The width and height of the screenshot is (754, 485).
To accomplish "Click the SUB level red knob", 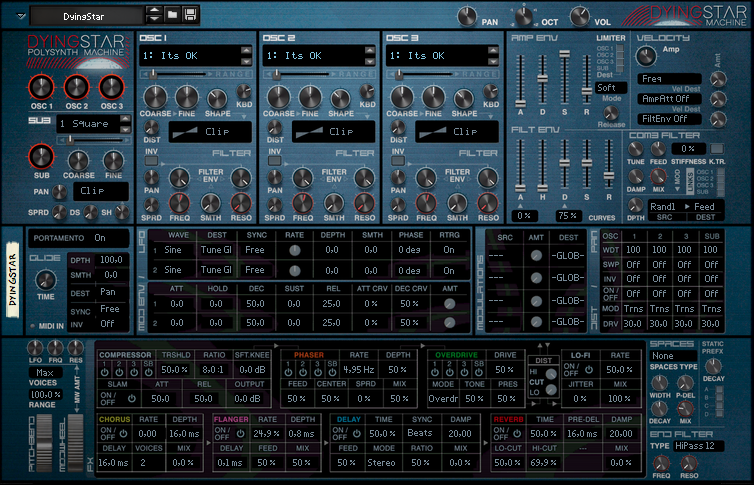I will (x=41, y=157).
